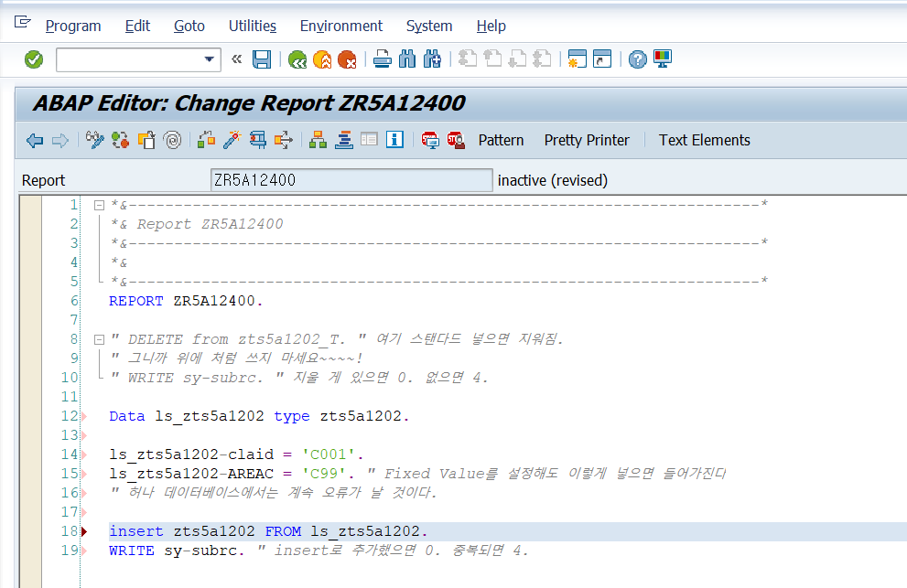Create a new session window icon
Image resolution: width=907 pixels, height=588 pixels.
click(578, 59)
